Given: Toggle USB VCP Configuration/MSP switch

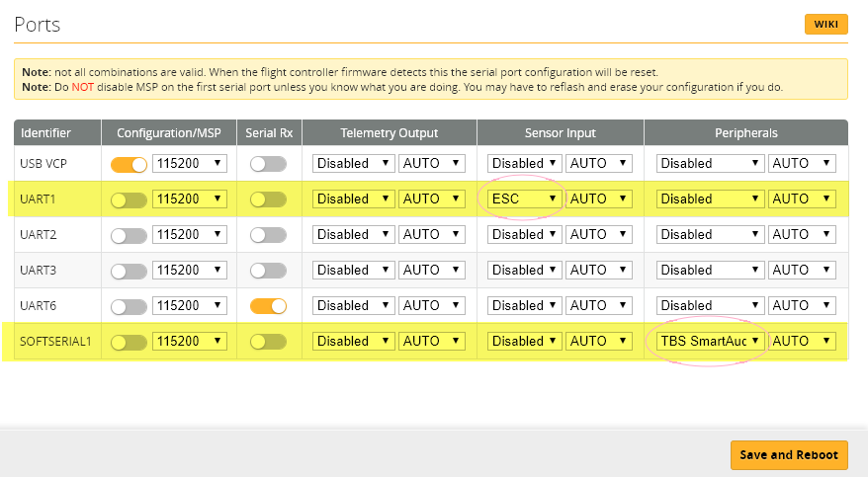Looking at the screenshot, I should tap(129, 163).
